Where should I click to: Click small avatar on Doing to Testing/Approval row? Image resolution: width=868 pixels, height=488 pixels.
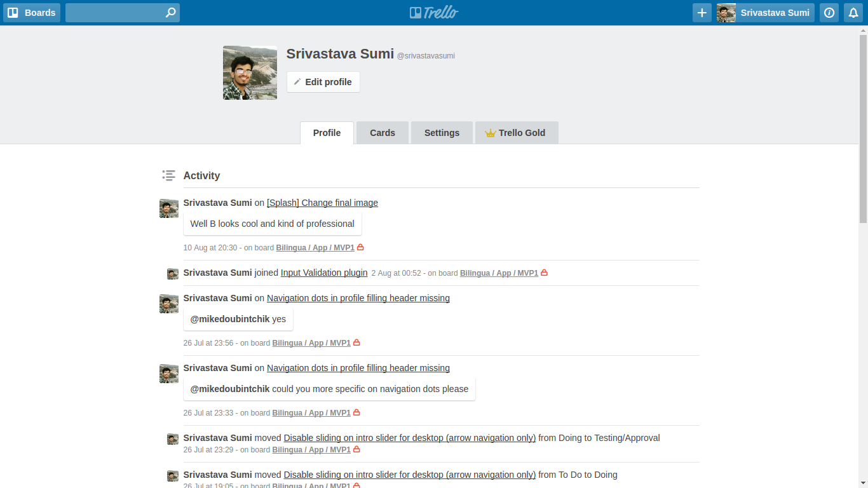tap(173, 439)
